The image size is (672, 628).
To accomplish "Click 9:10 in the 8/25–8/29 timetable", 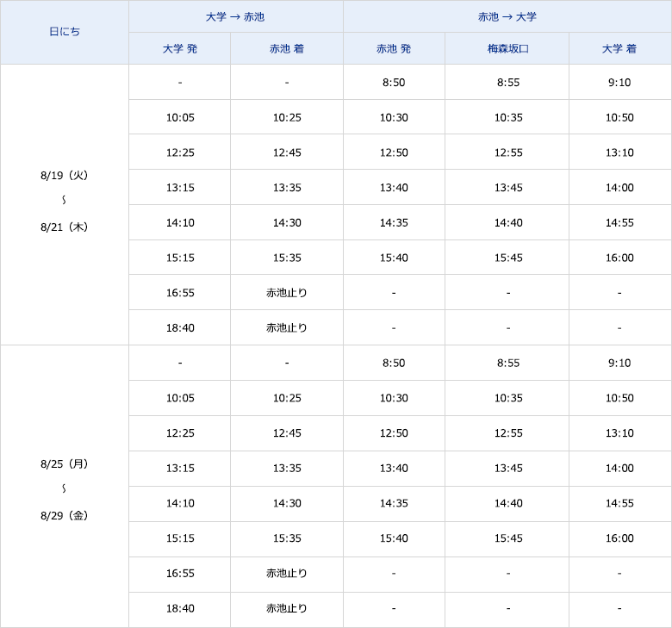I will (619, 363).
